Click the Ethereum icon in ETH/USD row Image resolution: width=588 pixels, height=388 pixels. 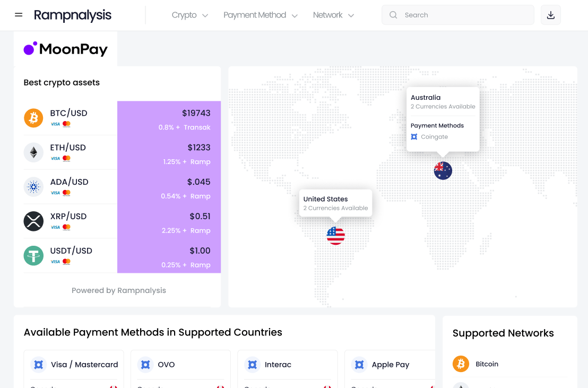(x=33, y=152)
